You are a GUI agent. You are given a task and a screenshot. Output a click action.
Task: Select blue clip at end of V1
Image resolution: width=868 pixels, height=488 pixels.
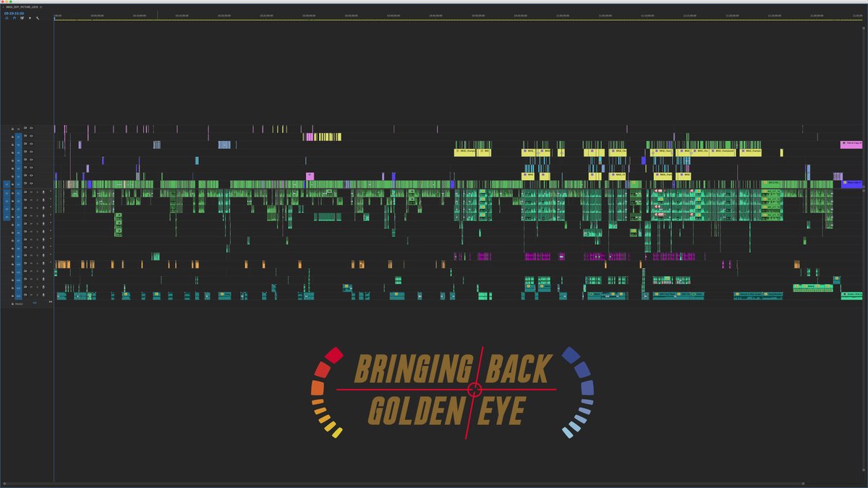(x=852, y=184)
